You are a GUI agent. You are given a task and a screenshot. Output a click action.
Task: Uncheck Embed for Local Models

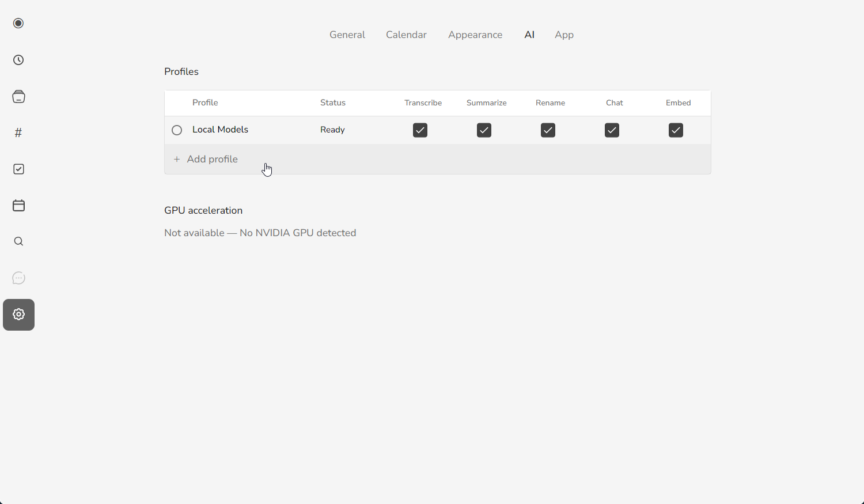click(676, 130)
